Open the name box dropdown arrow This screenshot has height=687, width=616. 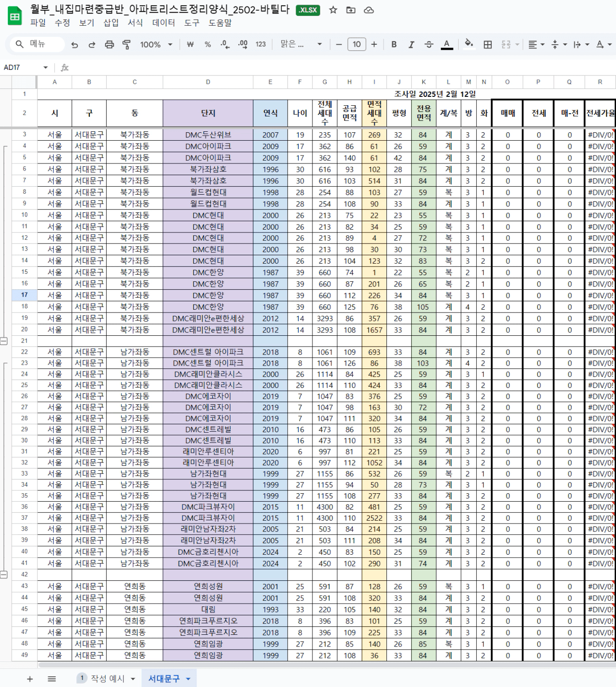coord(46,68)
